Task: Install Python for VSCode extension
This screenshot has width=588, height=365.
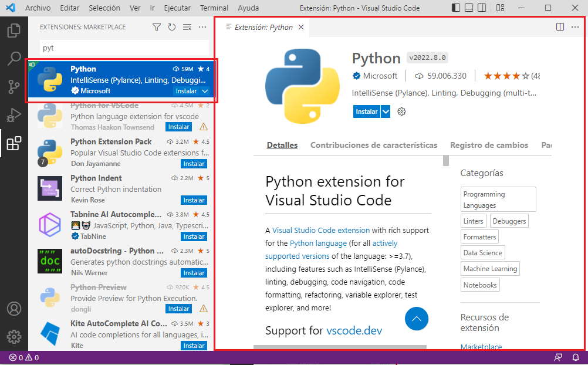Action: click(x=178, y=127)
